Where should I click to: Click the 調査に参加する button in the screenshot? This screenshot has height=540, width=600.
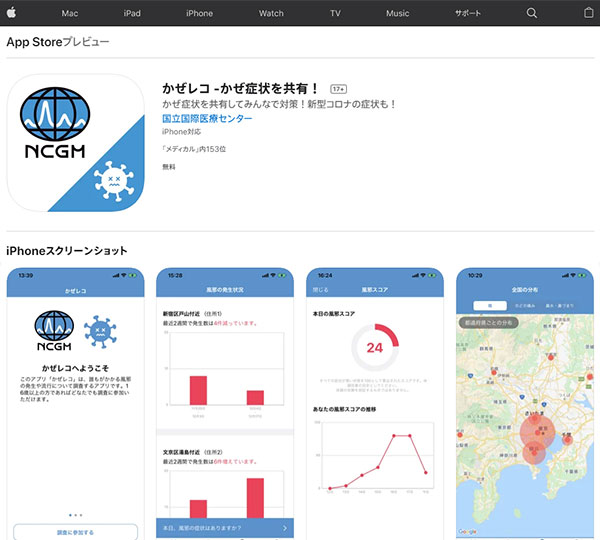pos(75,532)
